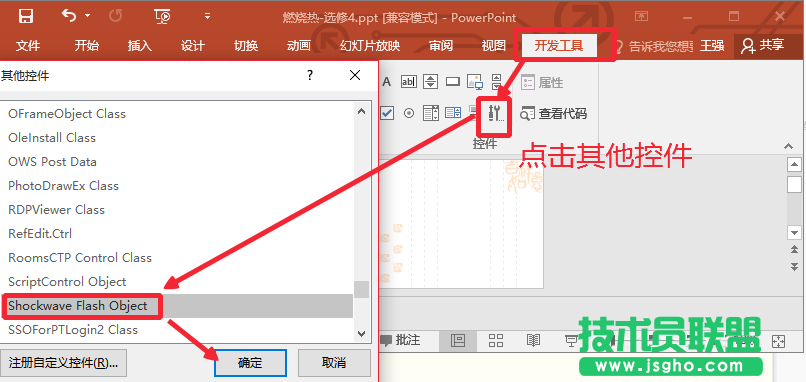This screenshot has height=382, width=806.
Task: Click 查看代码 to view code
Action: (x=553, y=114)
